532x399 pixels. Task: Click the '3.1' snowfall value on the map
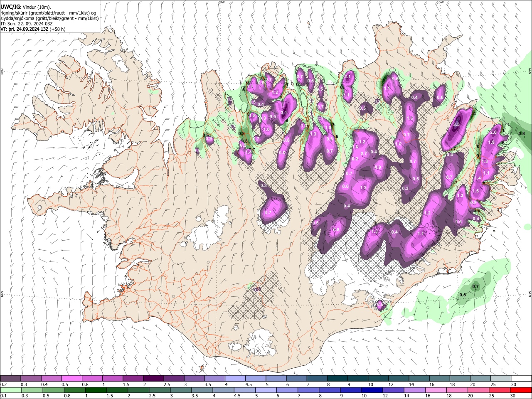tap(284, 113)
